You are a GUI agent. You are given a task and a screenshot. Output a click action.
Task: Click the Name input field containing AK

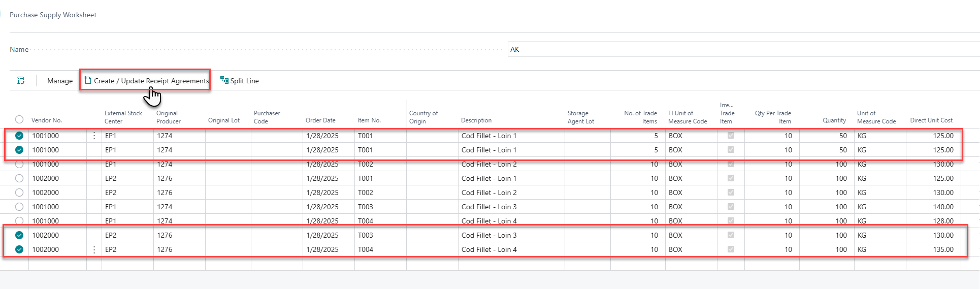(x=741, y=49)
